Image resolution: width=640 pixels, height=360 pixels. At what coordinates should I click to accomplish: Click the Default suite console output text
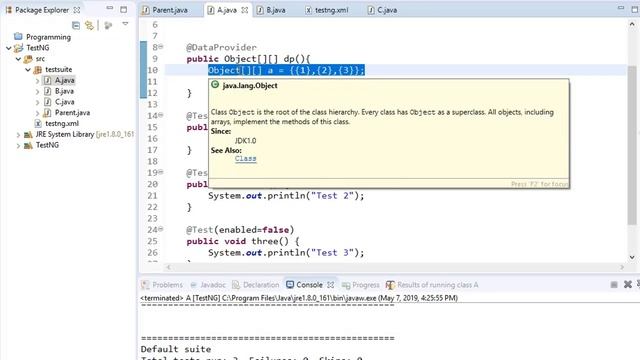(176, 349)
